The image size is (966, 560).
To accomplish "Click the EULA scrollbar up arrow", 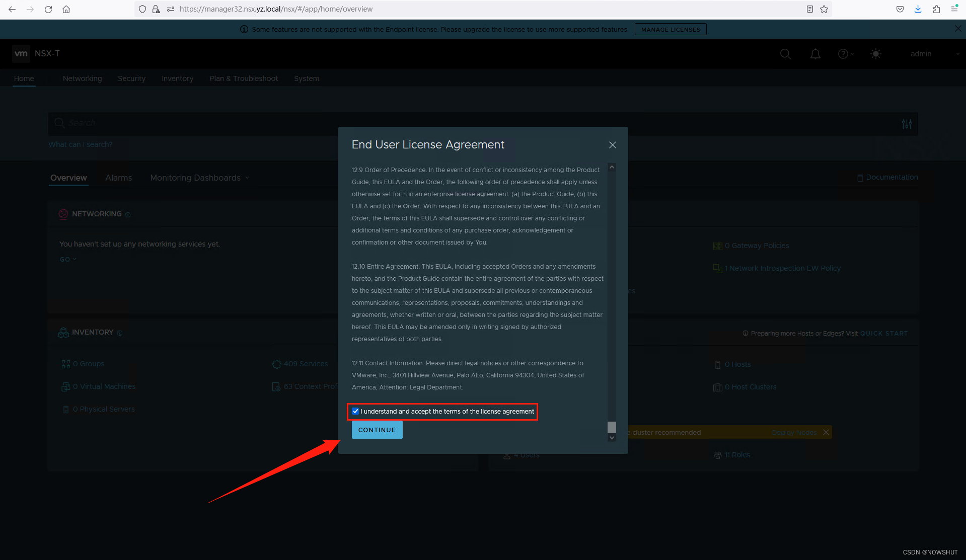I will click(612, 167).
